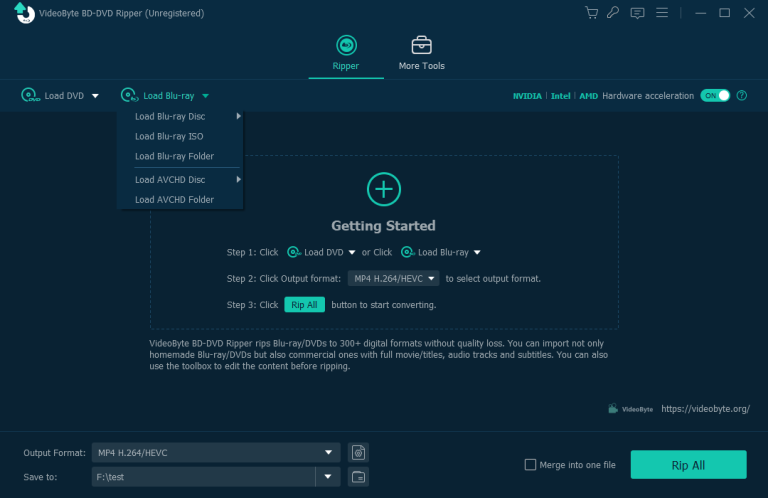Click Load DVD in Step 1 instructions

tap(321, 252)
